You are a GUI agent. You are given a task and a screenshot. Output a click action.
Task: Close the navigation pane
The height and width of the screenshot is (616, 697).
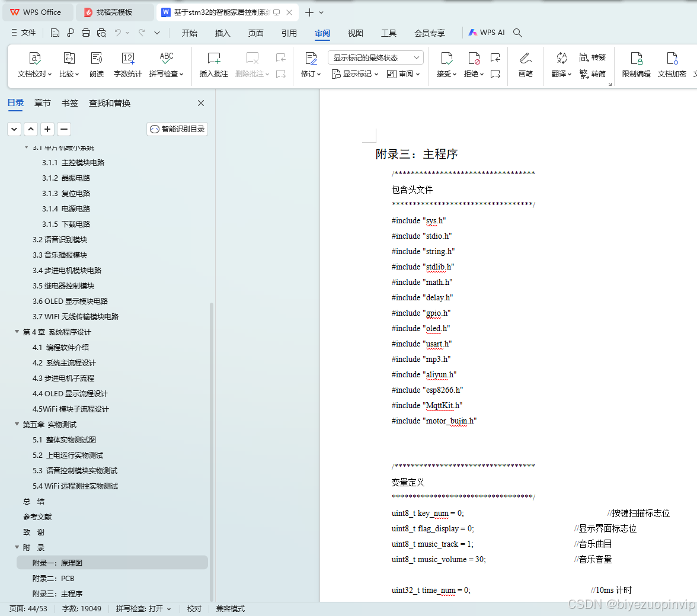pos(201,103)
